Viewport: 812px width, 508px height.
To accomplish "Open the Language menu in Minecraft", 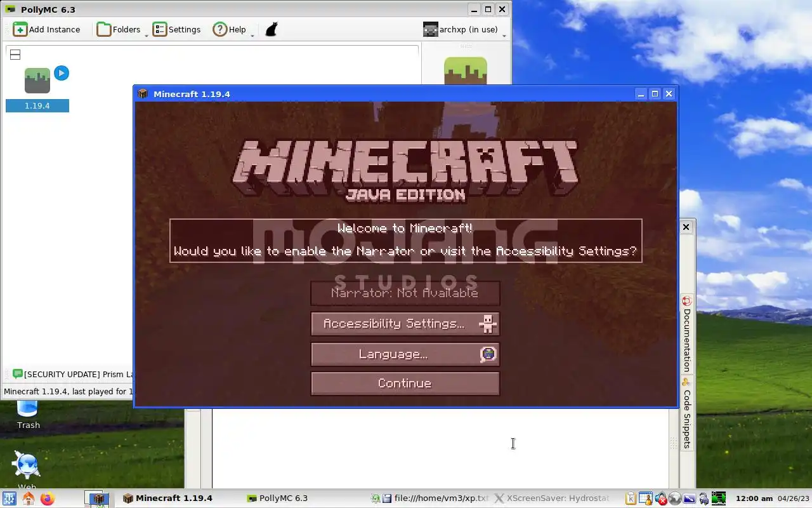I will pos(405,354).
